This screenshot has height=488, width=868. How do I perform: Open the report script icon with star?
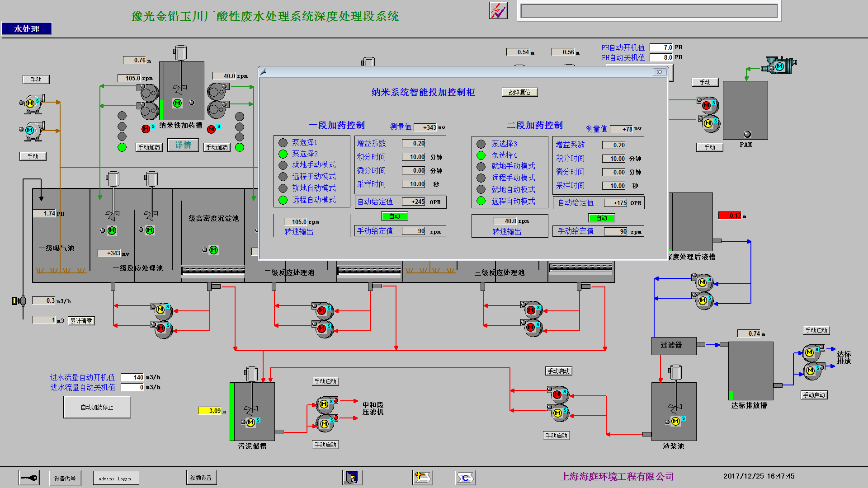coord(422,477)
